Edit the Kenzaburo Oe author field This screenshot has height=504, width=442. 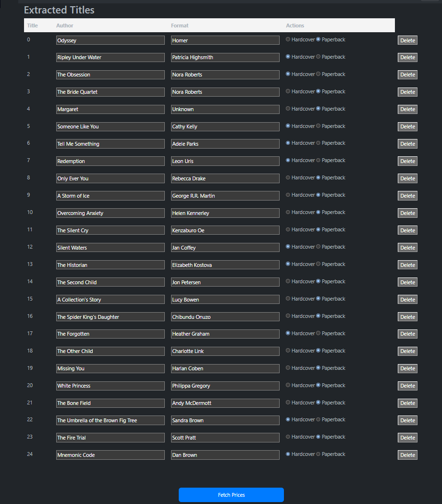tap(225, 230)
